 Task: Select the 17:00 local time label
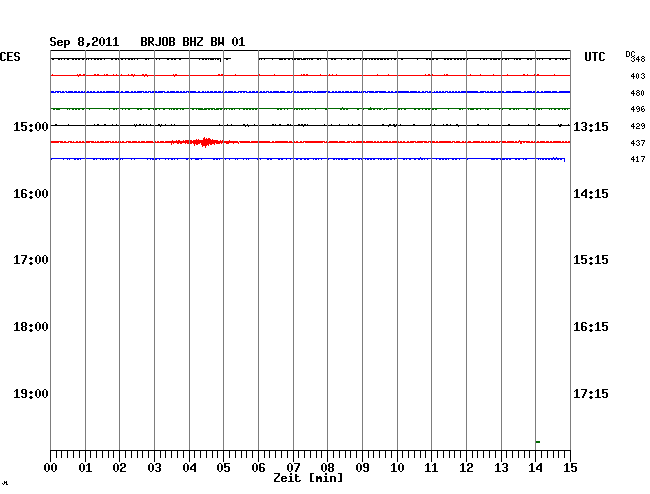(x=31, y=260)
